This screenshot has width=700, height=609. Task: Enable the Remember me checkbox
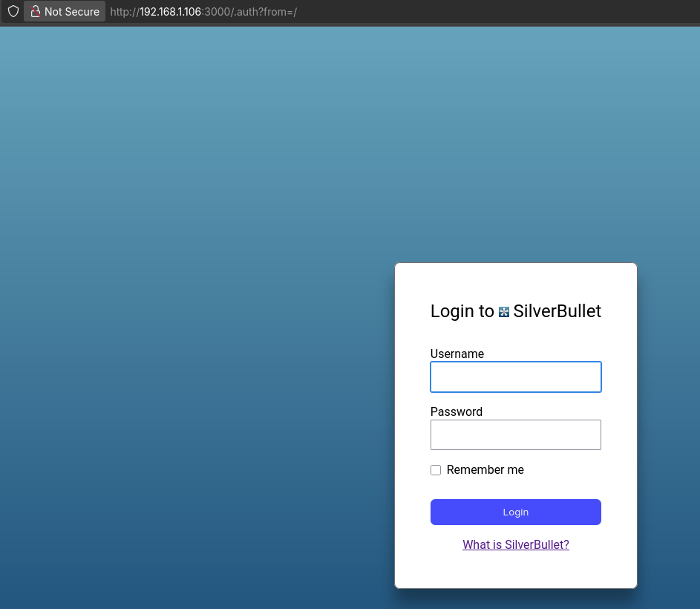click(436, 470)
